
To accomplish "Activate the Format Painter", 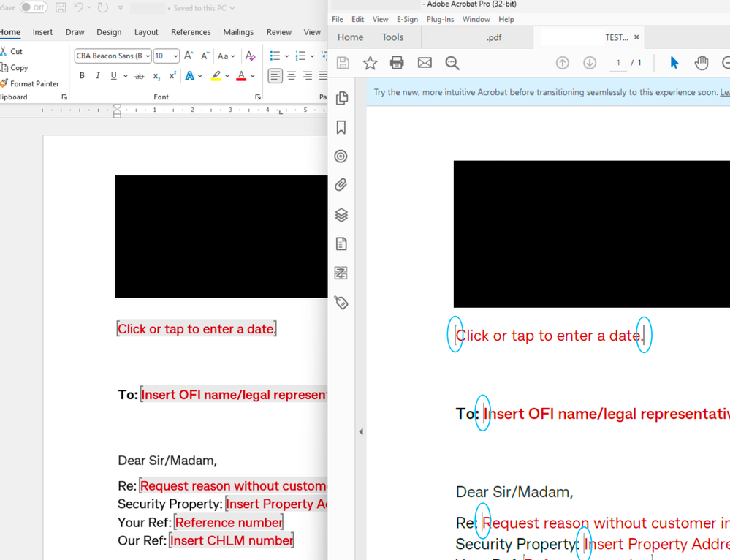I will point(30,84).
